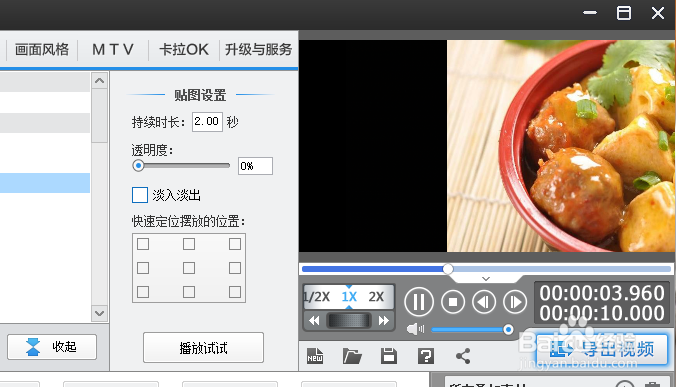This screenshot has width=676, height=387.
Task: Click list scrollbar up arrow
Action: pos(100,81)
